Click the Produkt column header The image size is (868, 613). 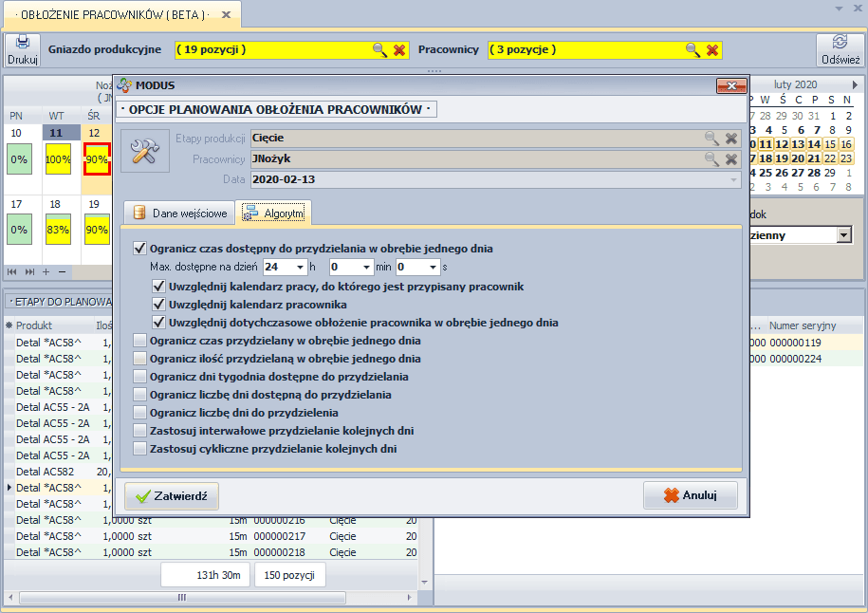[34, 325]
